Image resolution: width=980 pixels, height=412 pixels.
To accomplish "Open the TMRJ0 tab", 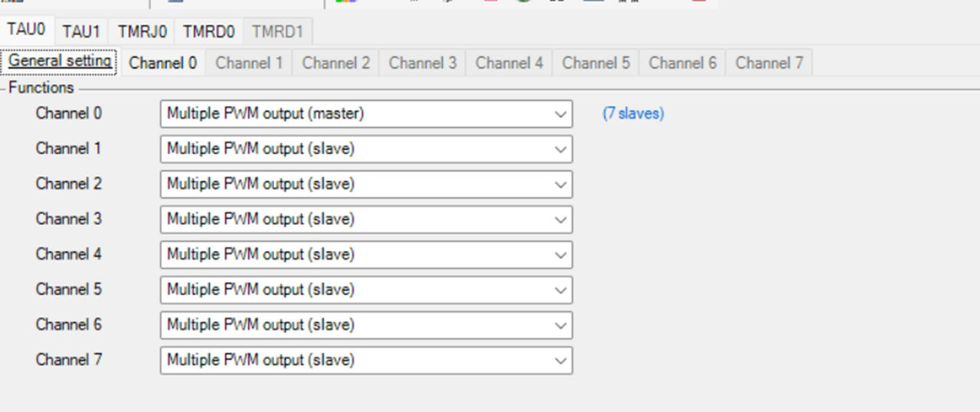I will (x=142, y=31).
